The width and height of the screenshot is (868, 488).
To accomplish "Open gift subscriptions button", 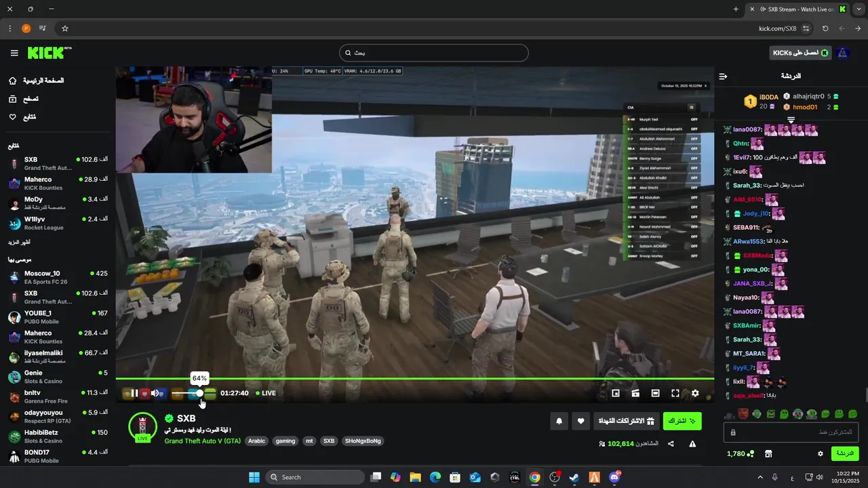I will click(626, 421).
